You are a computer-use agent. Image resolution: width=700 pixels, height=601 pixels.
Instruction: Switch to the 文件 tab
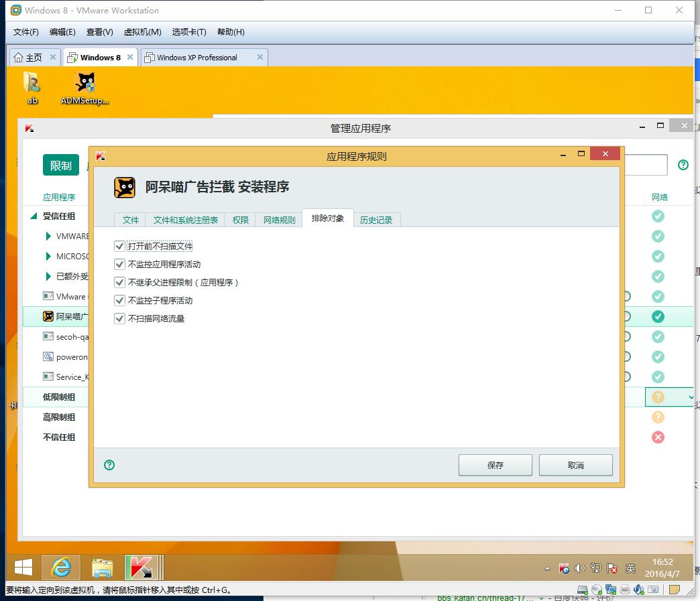coord(130,220)
